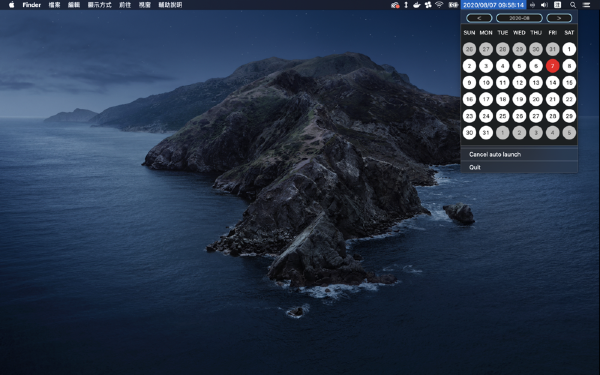Open the 視窗 menu
The height and width of the screenshot is (375, 600).
tap(145, 5)
